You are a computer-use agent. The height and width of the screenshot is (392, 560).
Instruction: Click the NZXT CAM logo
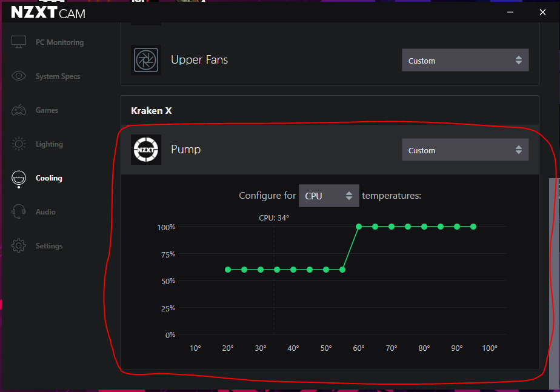point(48,13)
